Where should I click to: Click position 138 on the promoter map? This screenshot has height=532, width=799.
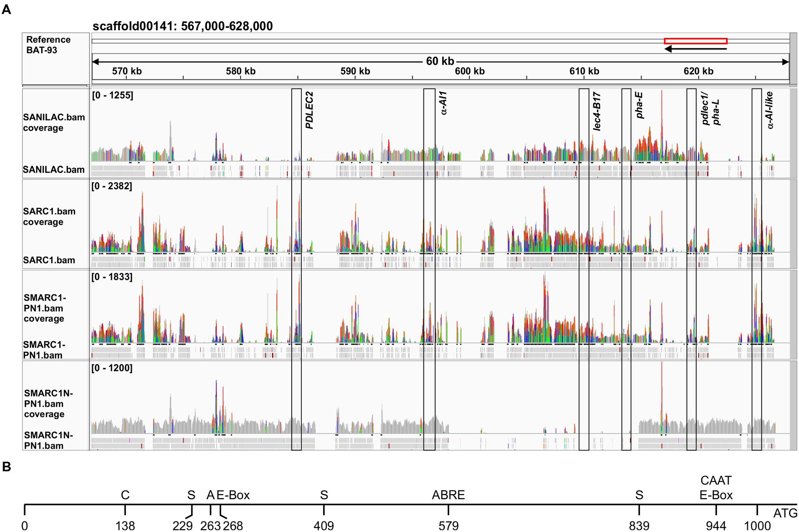coord(125,526)
